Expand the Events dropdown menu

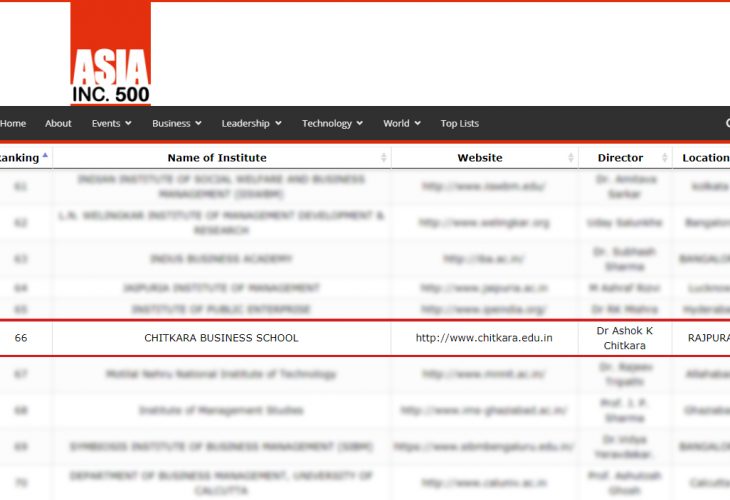pyautogui.click(x=112, y=124)
